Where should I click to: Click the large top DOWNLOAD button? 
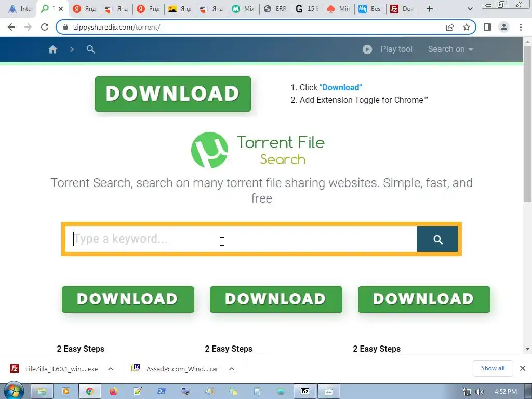(x=172, y=94)
